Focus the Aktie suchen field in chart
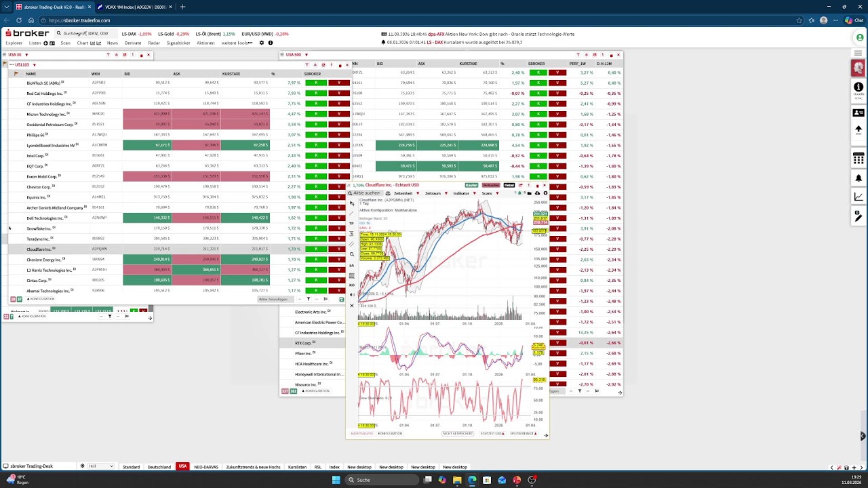Screen dimensions: 868x488 pos(367,193)
